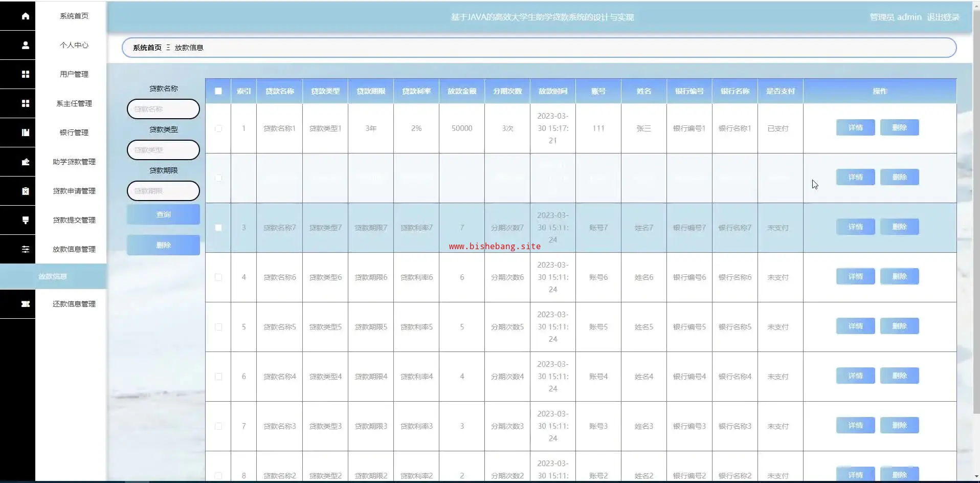Click the 姓名6 cell

coord(644,277)
